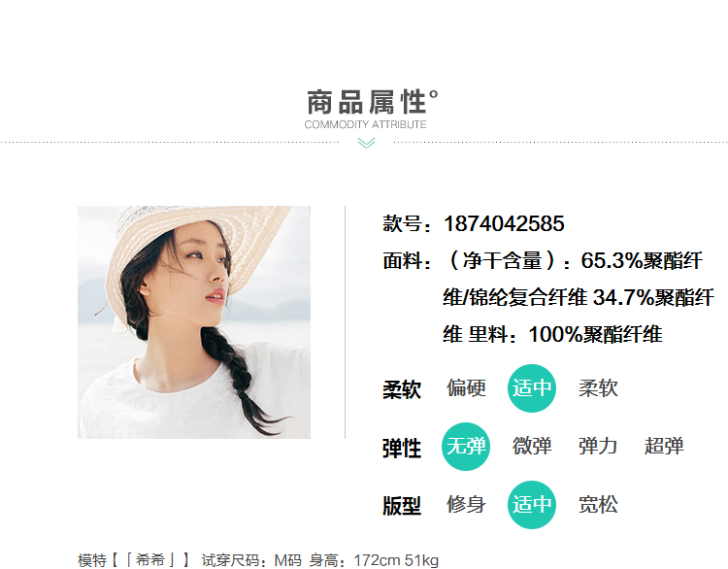Select the 宽松 fit option
The width and height of the screenshot is (728, 569).
coord(598,505)
